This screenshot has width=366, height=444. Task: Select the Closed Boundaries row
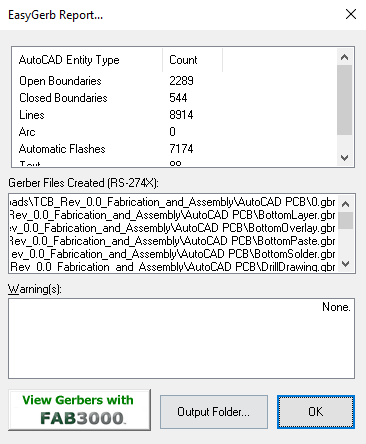174,98
